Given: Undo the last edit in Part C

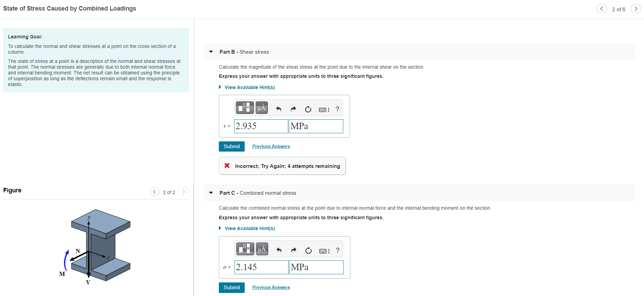Looking at the screenshot, I should pos(279,250).
